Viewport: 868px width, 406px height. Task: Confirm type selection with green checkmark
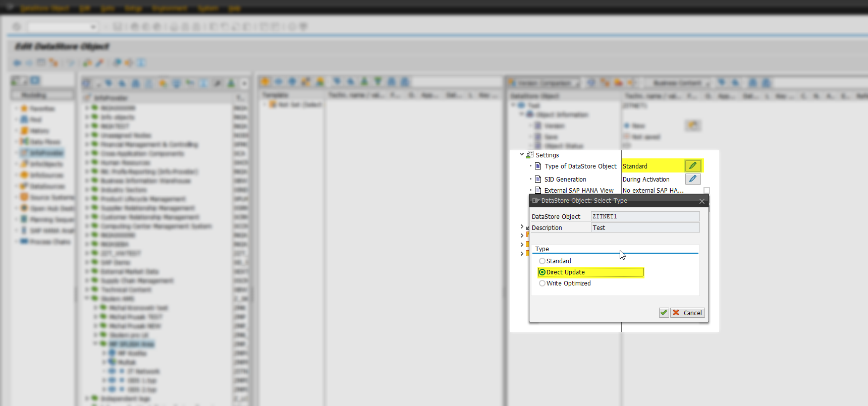pos(664,313)
